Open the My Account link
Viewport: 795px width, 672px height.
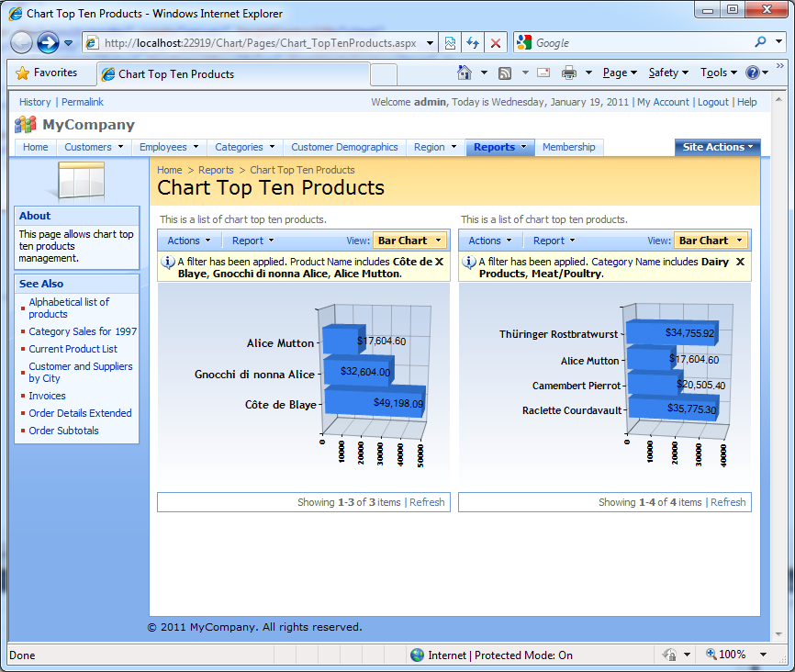(663, 102)
